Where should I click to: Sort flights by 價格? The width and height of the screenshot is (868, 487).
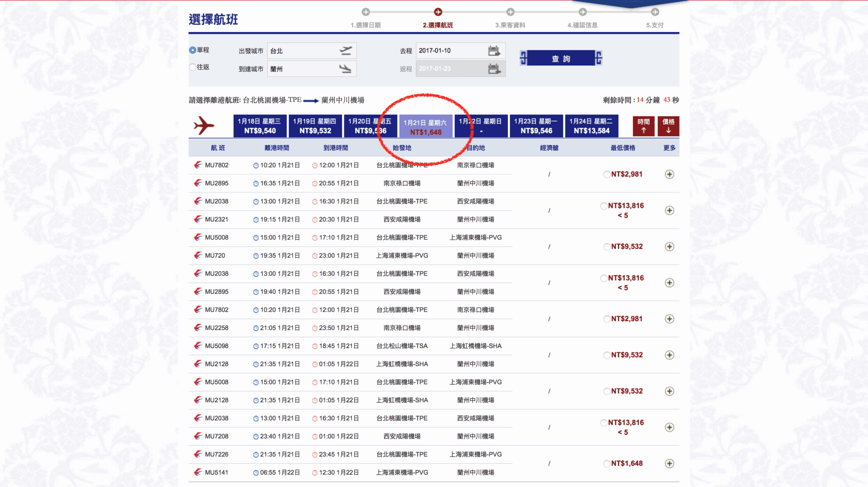(668, 126)
